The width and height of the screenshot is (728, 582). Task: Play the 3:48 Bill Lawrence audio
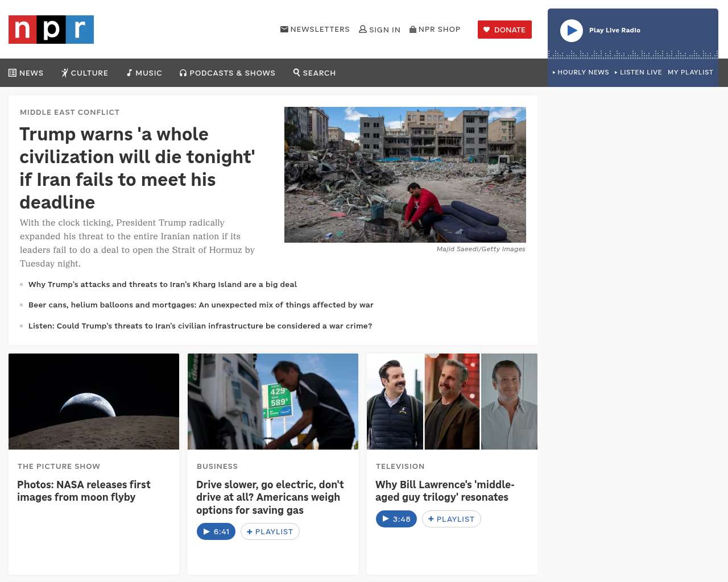[396, 519]
